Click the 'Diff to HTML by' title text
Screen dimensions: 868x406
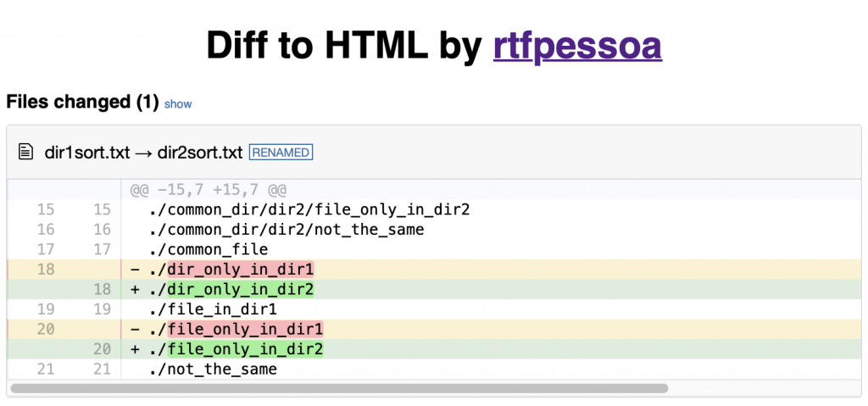point(344,46)
